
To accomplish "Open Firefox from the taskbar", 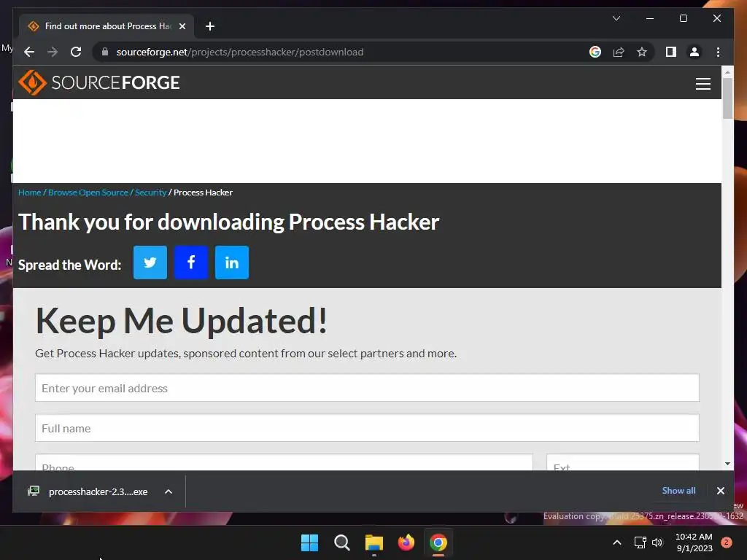I will 406,542.
